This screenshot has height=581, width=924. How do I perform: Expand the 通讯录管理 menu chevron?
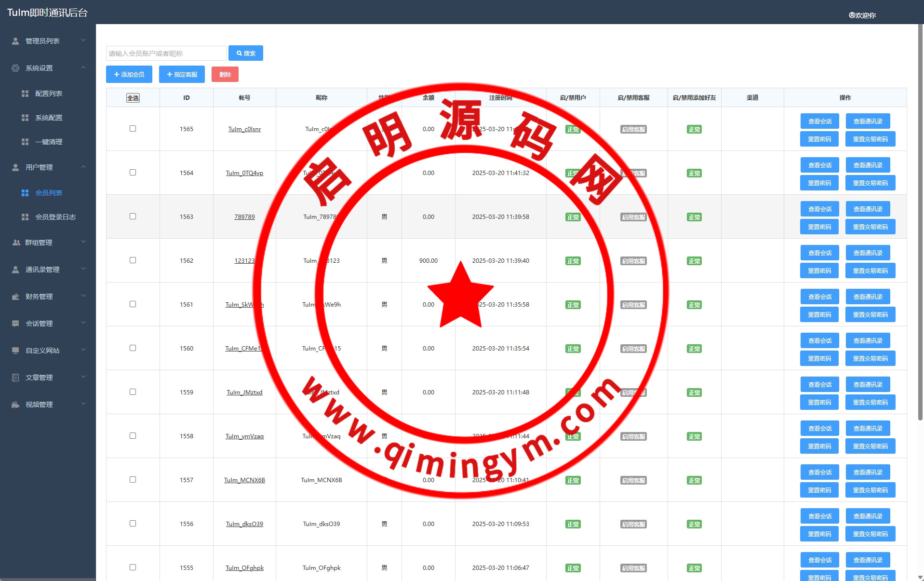[x=83, y=269]
